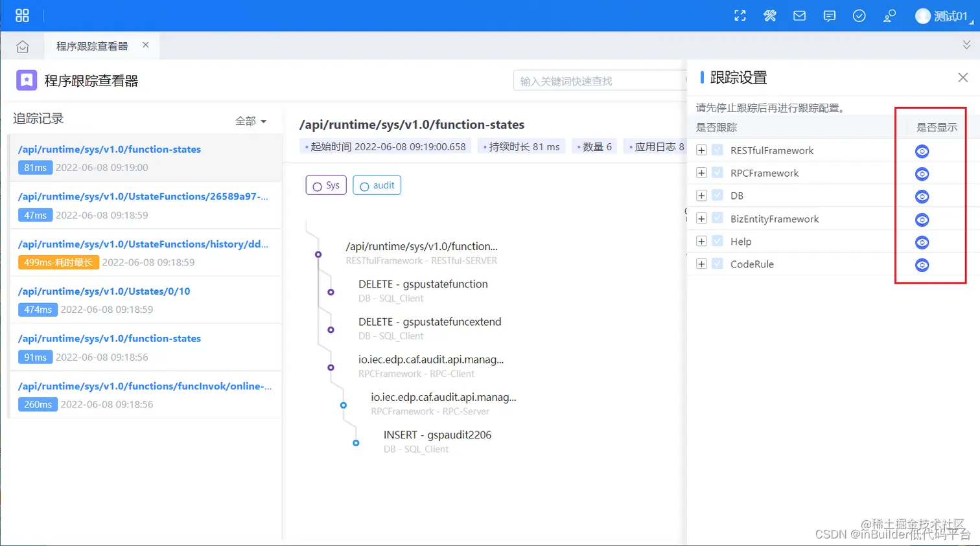Open the UstateFunctions/history trace record

[145, 253]
